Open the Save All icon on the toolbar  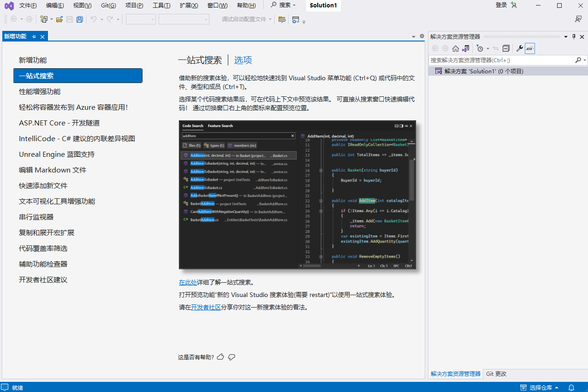79,19
